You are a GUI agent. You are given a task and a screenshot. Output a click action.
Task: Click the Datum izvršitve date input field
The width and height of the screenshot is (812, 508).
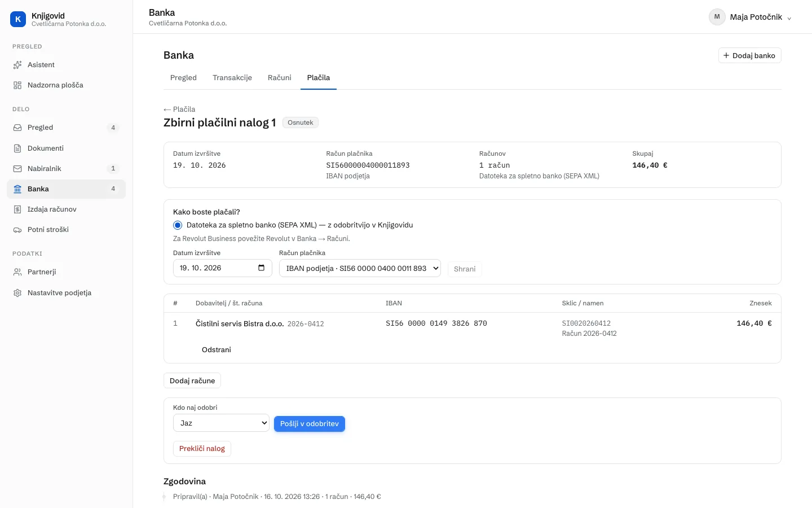[223, 268]
